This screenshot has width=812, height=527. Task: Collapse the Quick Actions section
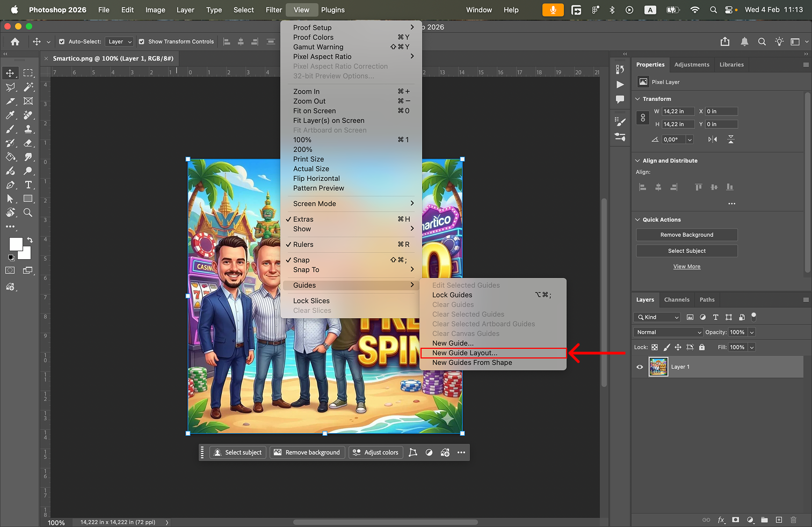[x=637, y=219]
